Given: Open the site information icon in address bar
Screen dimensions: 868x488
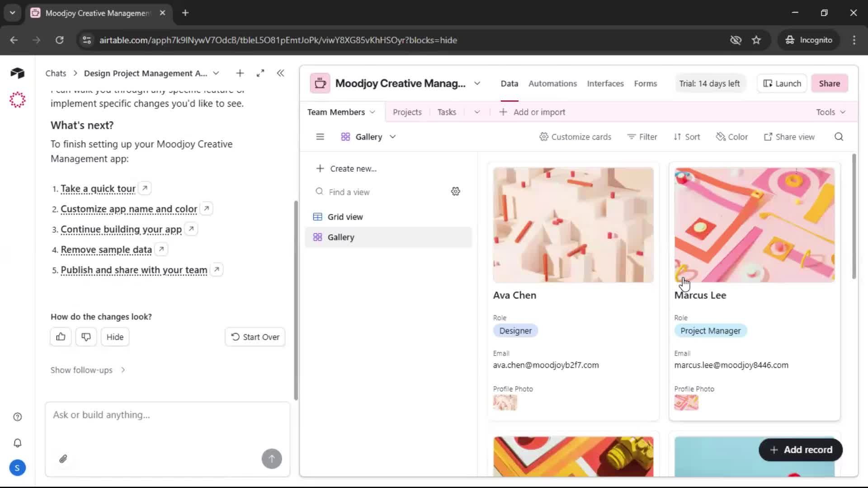Looking at the screenshot, I should pos(86,40).
